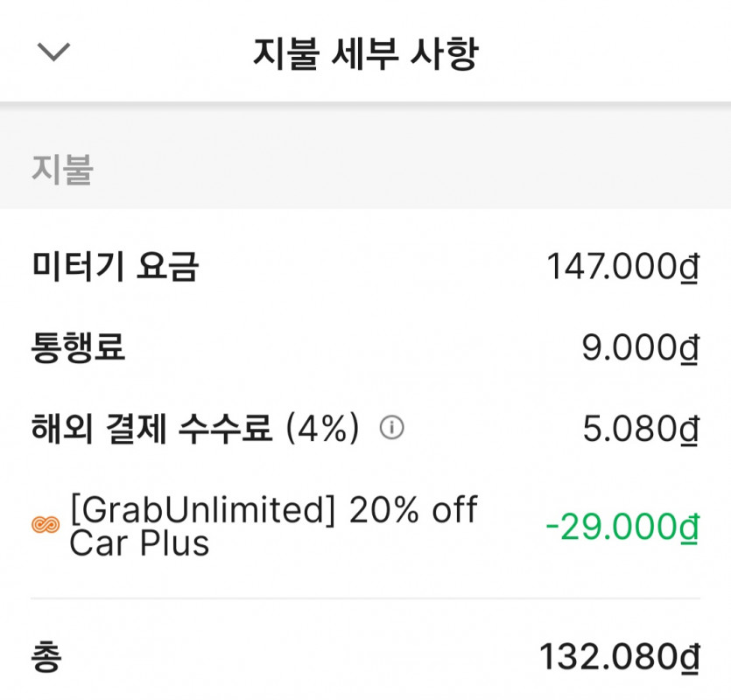This screenshot has height=700, width=731.
Task: Tap the 미터기 요금 label
Action: click(x=115, y=267)
